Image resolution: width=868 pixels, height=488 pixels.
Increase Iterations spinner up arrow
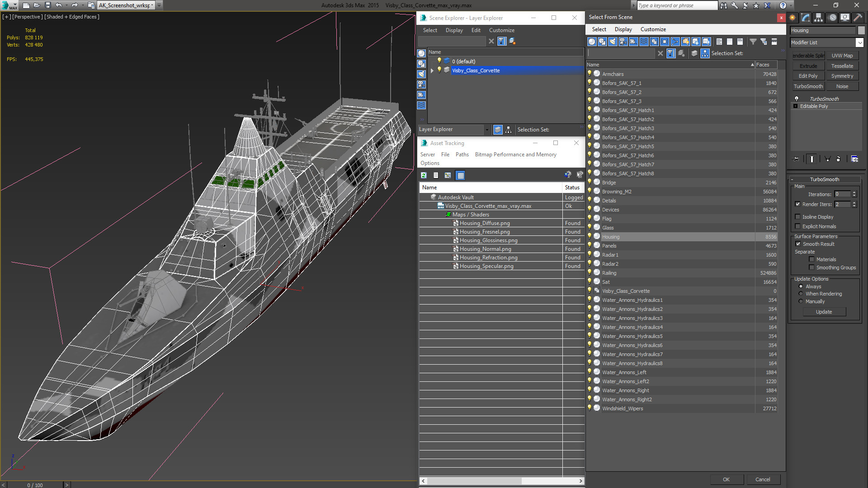(x=854, y=192)
